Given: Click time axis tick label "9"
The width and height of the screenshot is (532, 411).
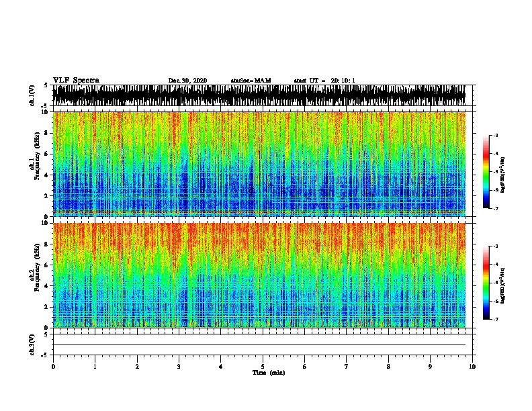Looking at the screenshot, I should pyautogui.click(x=430, y=367).
